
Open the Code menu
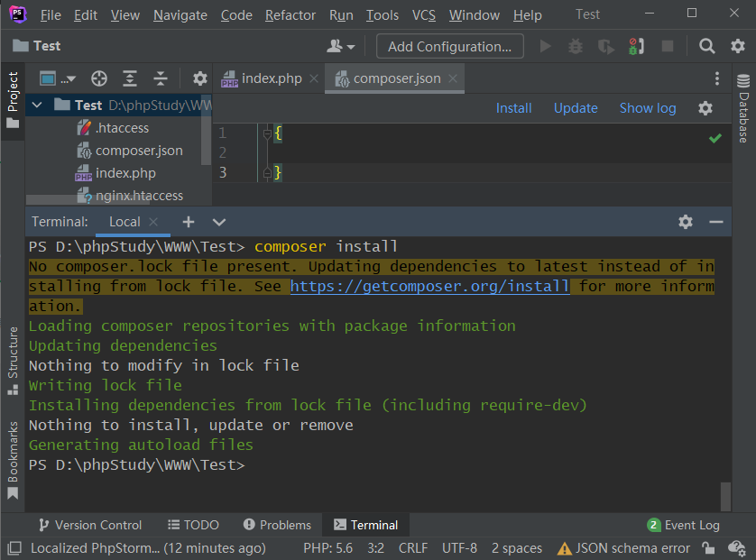tap(236, 15)
